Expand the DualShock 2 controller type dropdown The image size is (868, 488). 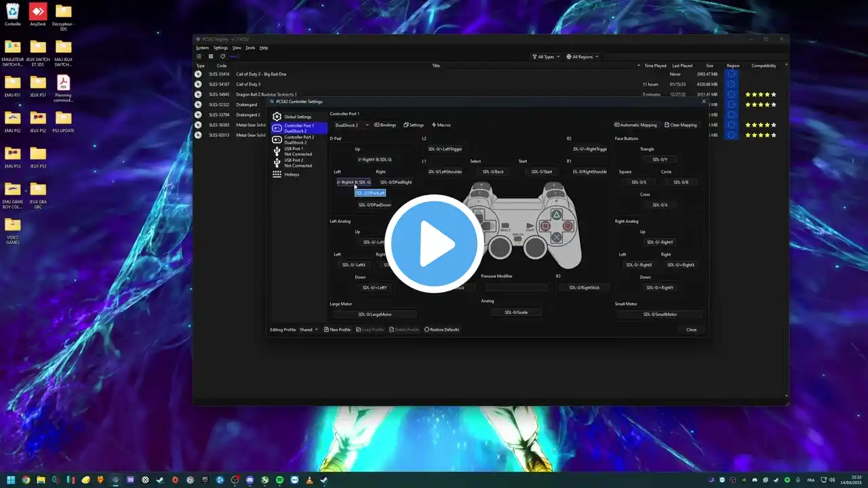[x=351, y=125]
